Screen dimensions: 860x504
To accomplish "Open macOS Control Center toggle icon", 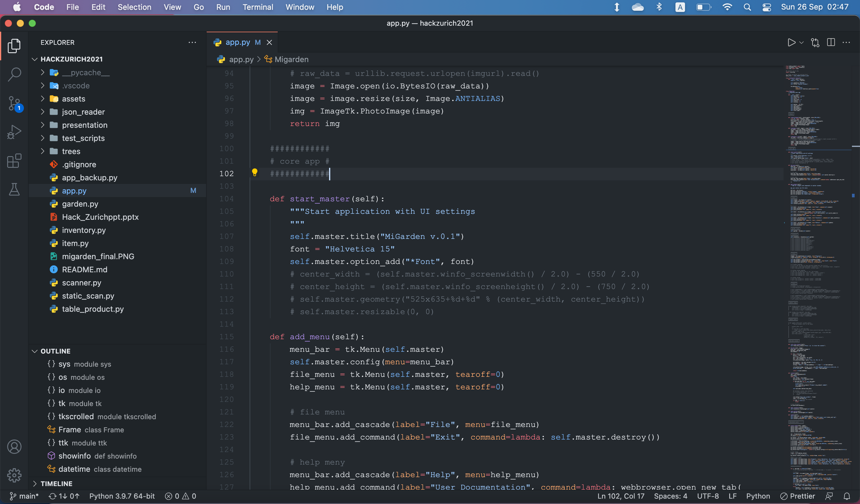I will pyautogui.click(x=767, y=7).
